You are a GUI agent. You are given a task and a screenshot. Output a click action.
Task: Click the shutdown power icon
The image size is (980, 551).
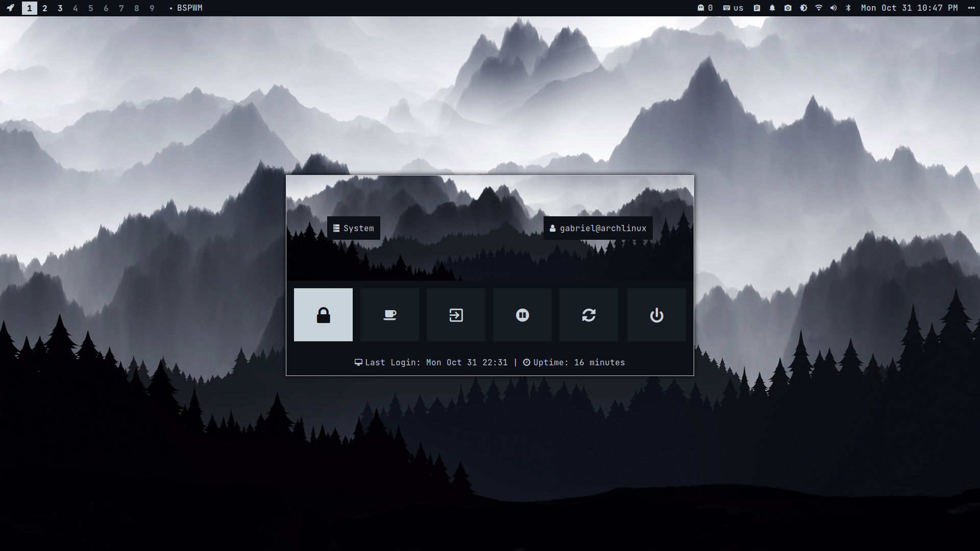coord(656,315)
